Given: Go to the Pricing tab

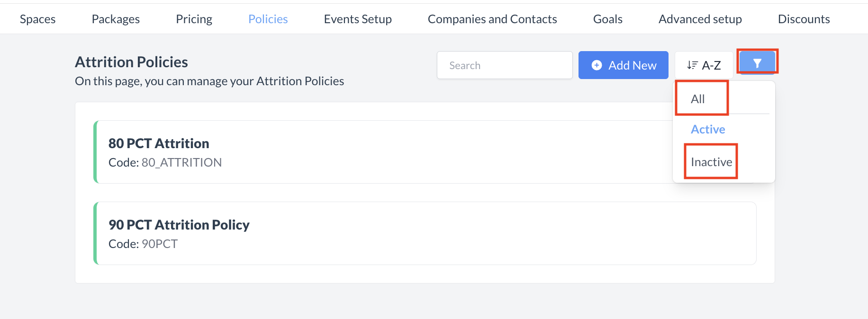Looking at the screenshot, I should [194, 19].
